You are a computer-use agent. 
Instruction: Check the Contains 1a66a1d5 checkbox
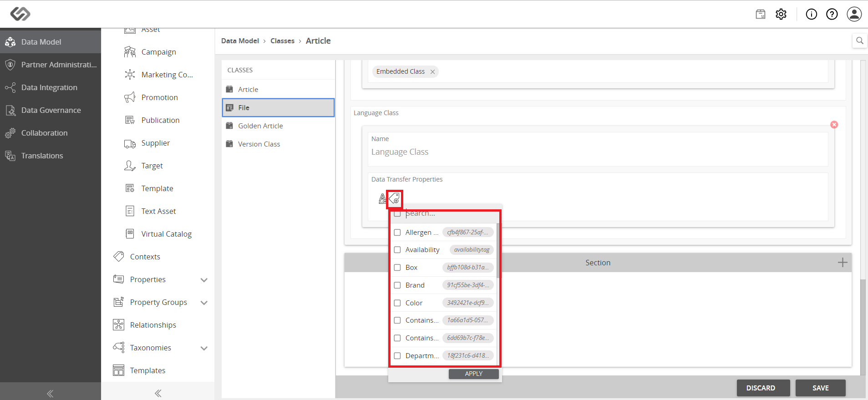point(397,320)
